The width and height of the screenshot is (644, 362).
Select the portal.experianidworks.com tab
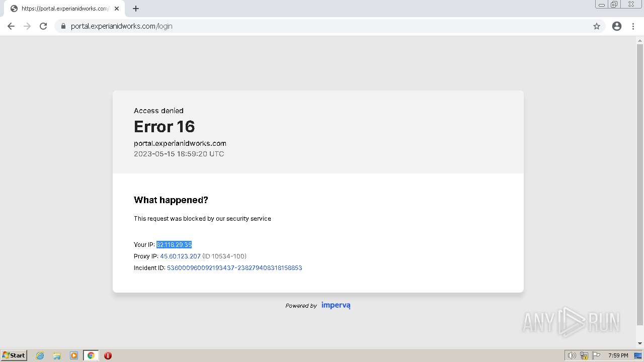pyautogui.click(x=64, y=9)
